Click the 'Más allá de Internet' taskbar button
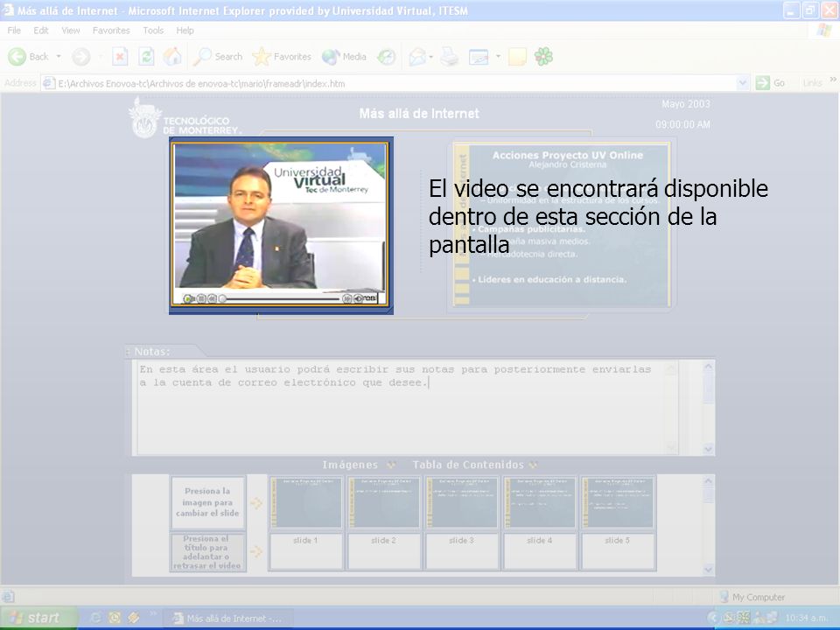840x630 pixels. (228, 619)
